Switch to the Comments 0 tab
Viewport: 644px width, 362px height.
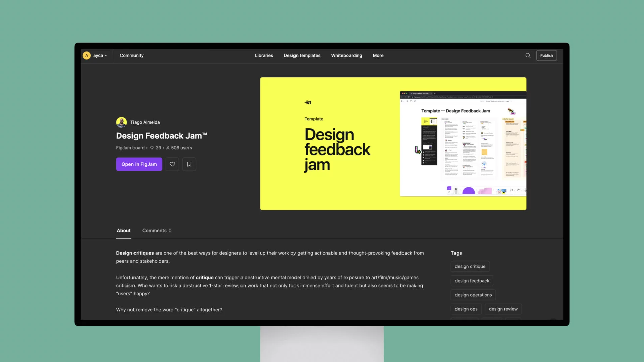(157, 230)
